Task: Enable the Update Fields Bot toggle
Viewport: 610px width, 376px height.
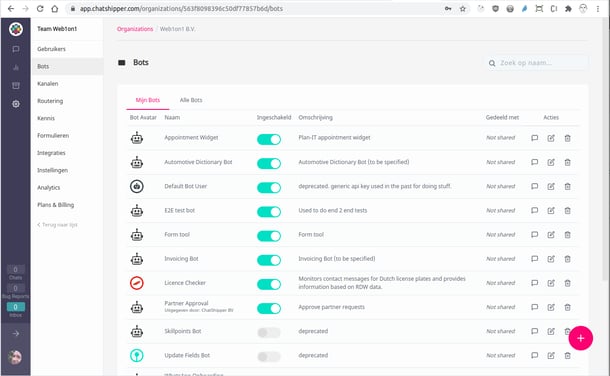Action: click(x=269, y=357)
